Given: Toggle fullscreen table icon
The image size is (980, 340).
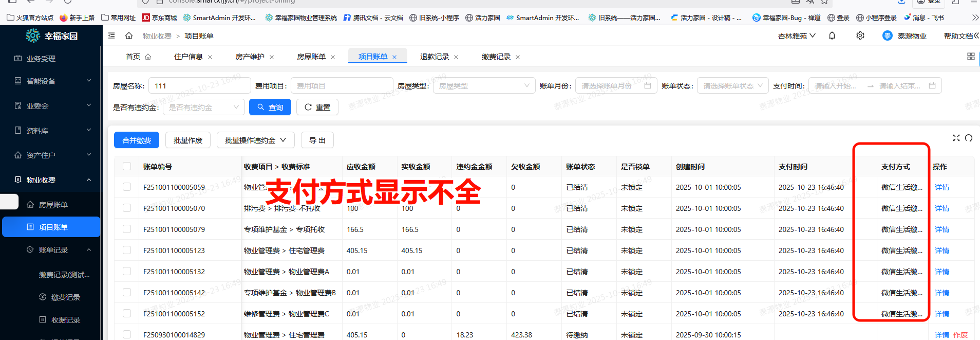Looking at the screenshot, I should click(x=956, y=138).
